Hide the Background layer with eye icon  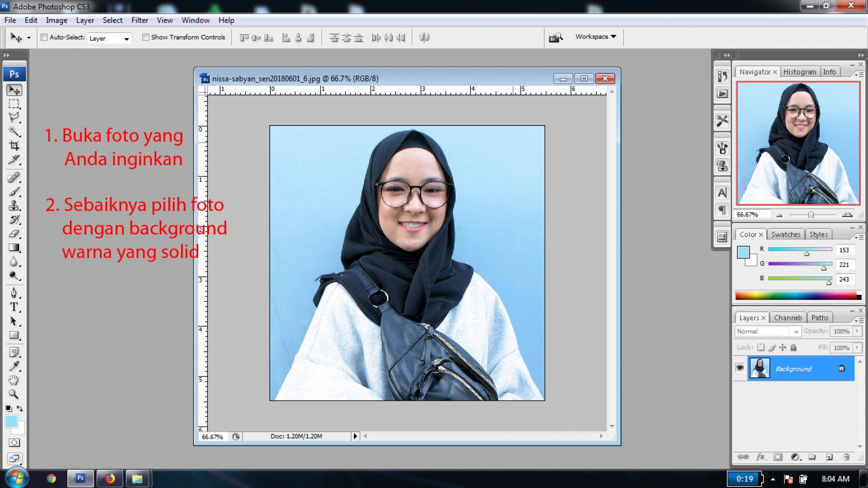click(x=740, y=368)
